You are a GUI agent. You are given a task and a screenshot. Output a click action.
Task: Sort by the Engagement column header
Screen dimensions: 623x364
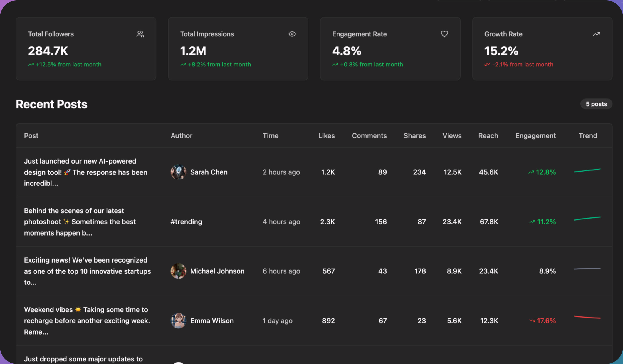click(x=536, y=136)
